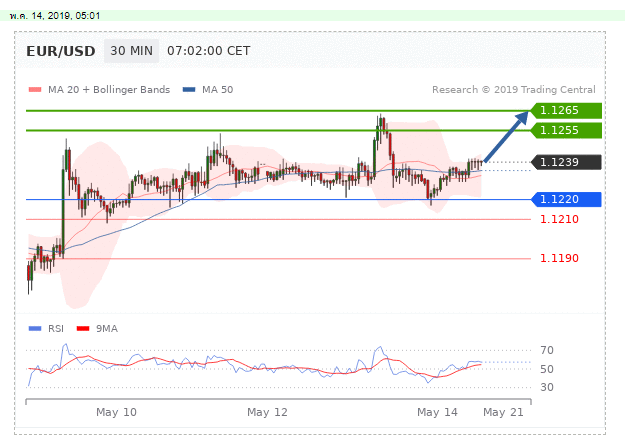Click the 1.1220 pivot price tag
This screenshot has width=625, height=446.
[x=566, y=199]
